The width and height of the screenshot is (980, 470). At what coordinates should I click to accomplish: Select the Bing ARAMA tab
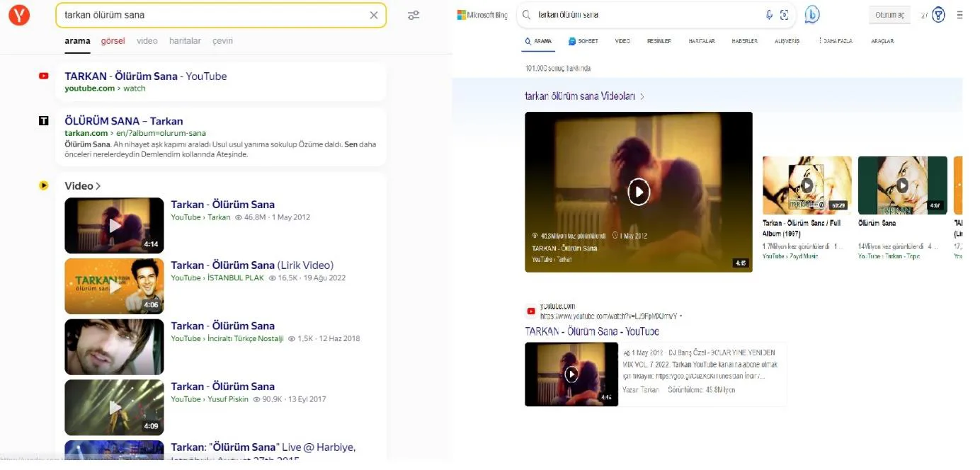[x=538, y=41]
